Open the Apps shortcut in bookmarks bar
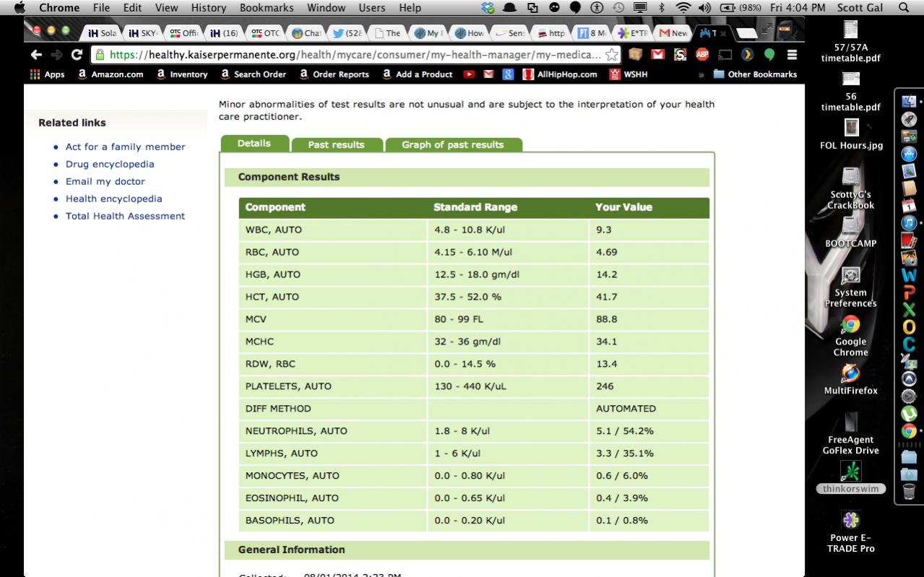This screenshot has height=577, width=924. click(x=48, y=74)
